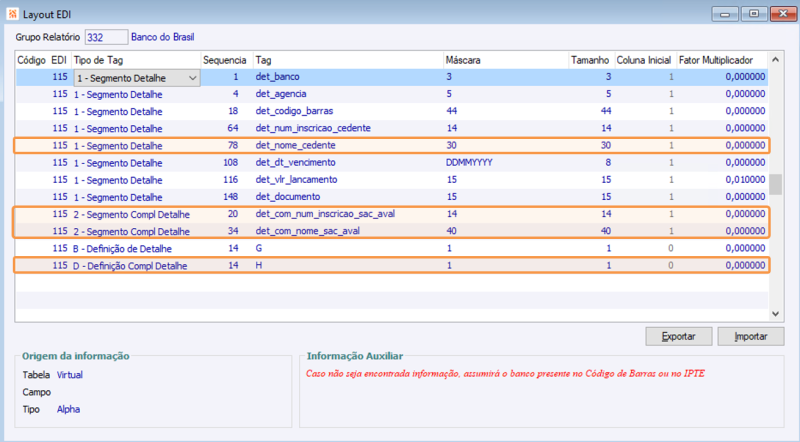The width and height of the screenshot is (800, 442).
Task: Click Tamanho value 40 in det_com_nome_sac_aval row
Action: (606, 231)
